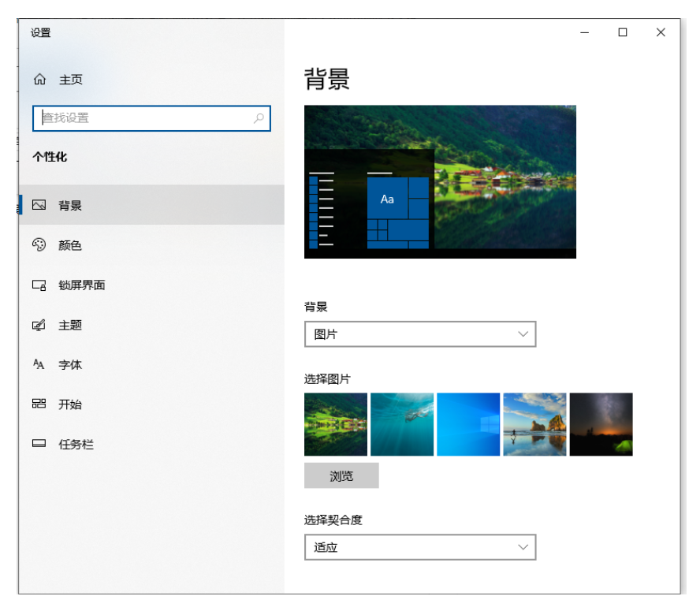Click the large desktop background preview image
This screenshot has width=700, height=611.
coord(440,183)
